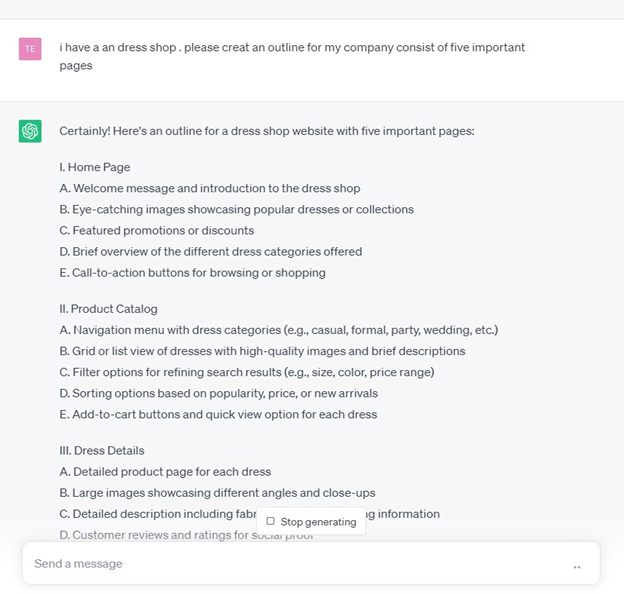The height and width of the screenshot is (594, 624).
Task: Focus the Send a message input field
Action: pos(290,564)
